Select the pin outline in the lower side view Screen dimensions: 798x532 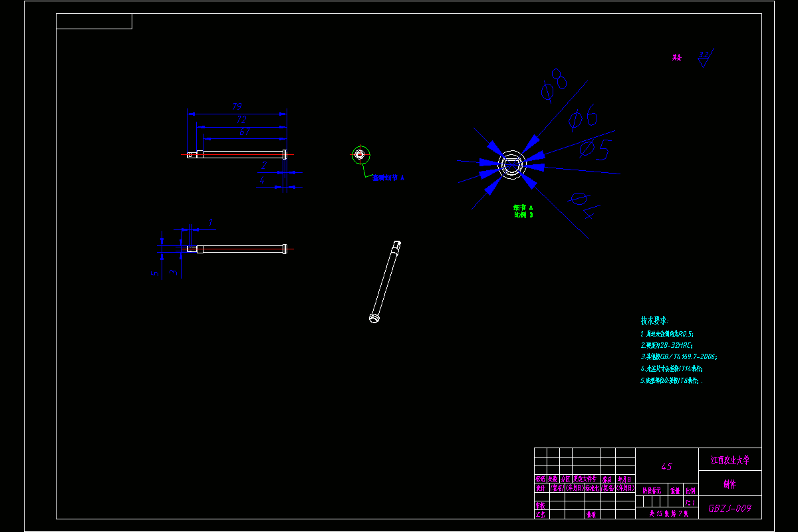click(237, 249)
